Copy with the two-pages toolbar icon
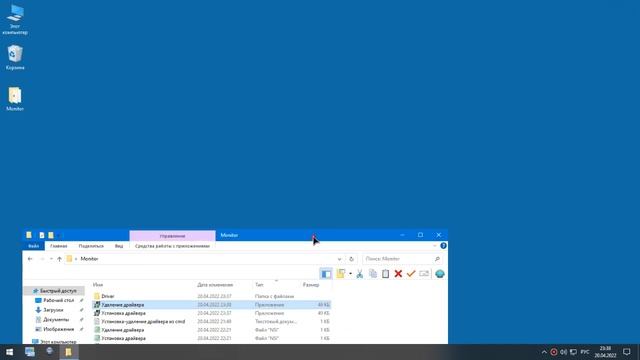640x360 pixels. click(x=373, y=274)
